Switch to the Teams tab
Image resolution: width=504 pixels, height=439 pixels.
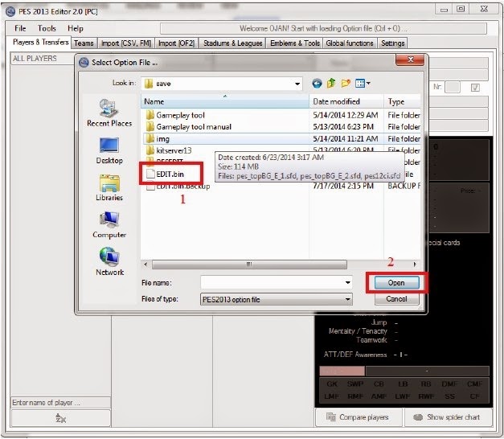coord(84,43)
